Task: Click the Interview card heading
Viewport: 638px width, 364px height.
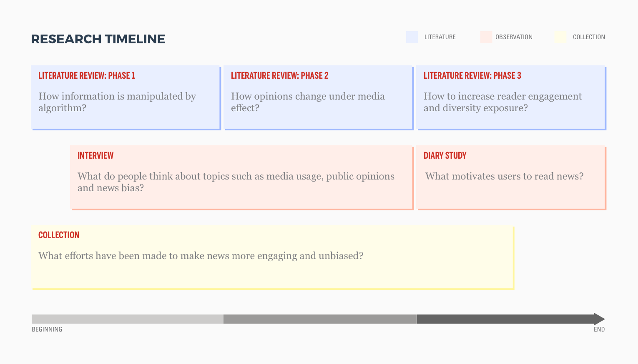Action: coord(95,155)
